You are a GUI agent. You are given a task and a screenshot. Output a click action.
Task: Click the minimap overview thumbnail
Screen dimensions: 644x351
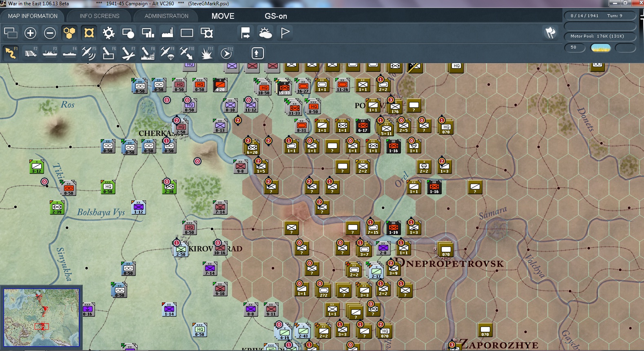coord(41,318)
